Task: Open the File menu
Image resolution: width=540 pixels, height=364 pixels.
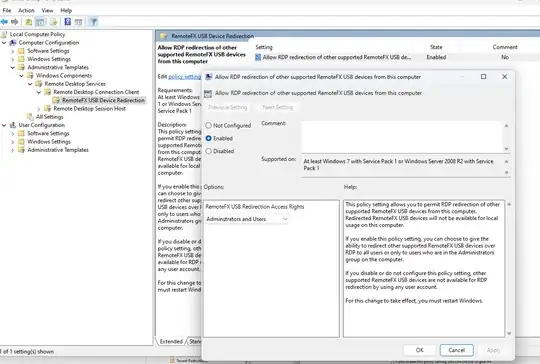Action: (7, 10)
